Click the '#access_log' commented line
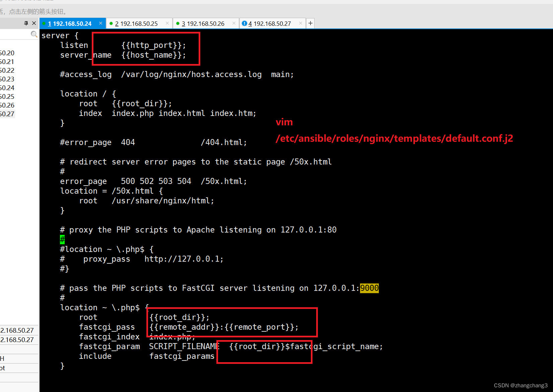The height and width of the screenshot is (392, 553). pyautogui.click(x=177, y=74)
